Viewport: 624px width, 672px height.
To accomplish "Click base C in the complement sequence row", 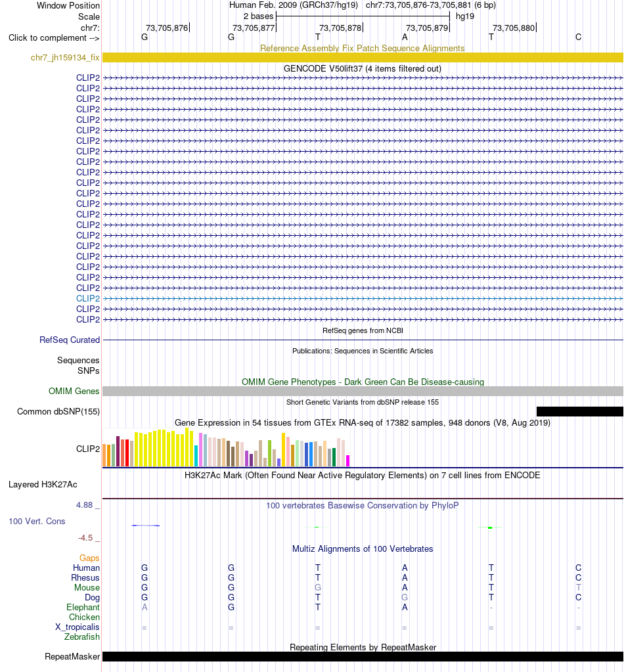I will [578, 37].
